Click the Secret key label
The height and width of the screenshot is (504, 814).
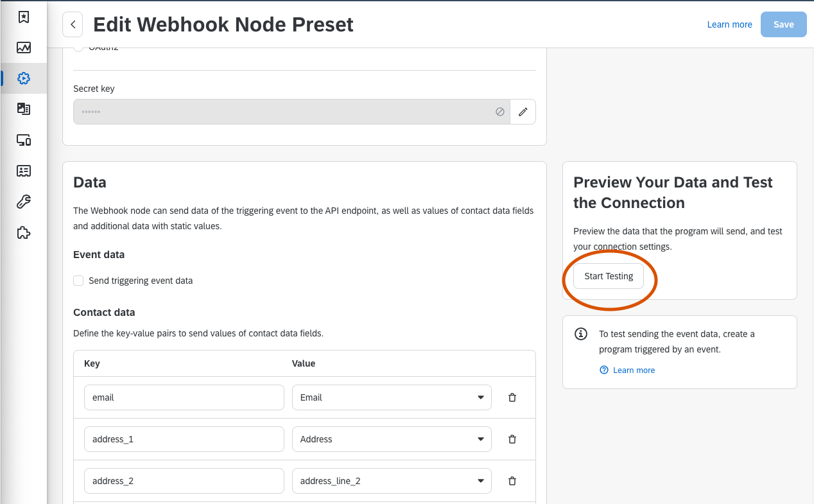(x=94, y=89)
